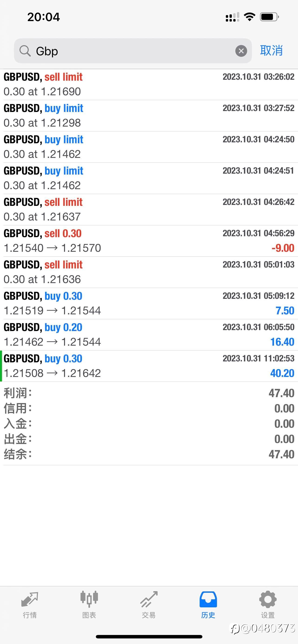
Task: Tap timestamp 2023.10.31 11:02:53
Action: (259, 358)
